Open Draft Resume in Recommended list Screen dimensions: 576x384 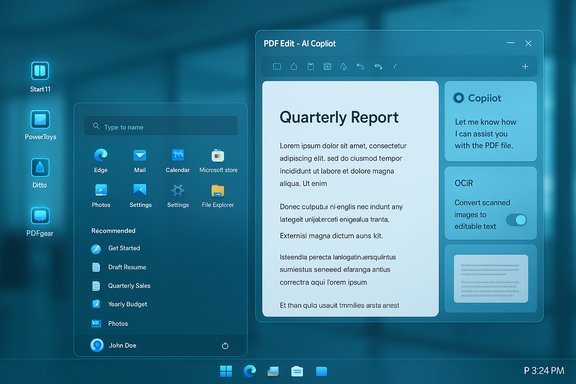pyautogui.click(x=119, y=267)
